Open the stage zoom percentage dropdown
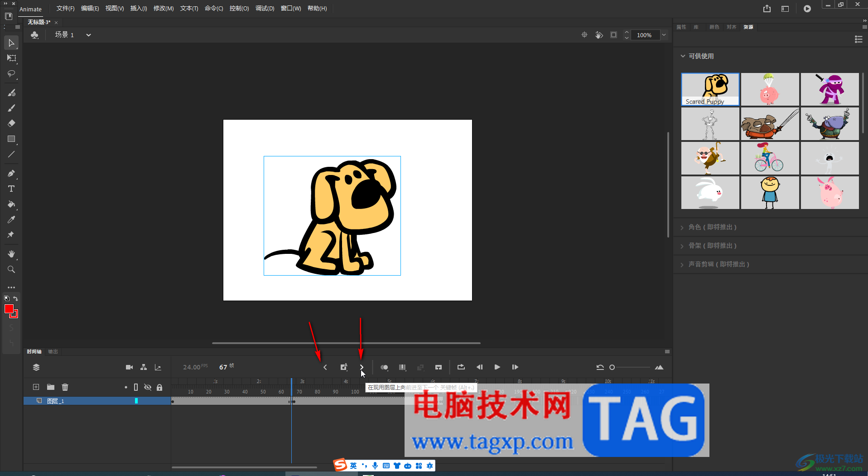Image resolution: width=868 pixels, height=476 pixels. (664, 35)
